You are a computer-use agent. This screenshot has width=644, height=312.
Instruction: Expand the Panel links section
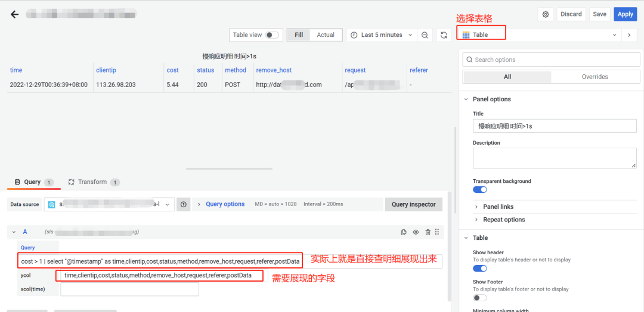pos(498,207)
